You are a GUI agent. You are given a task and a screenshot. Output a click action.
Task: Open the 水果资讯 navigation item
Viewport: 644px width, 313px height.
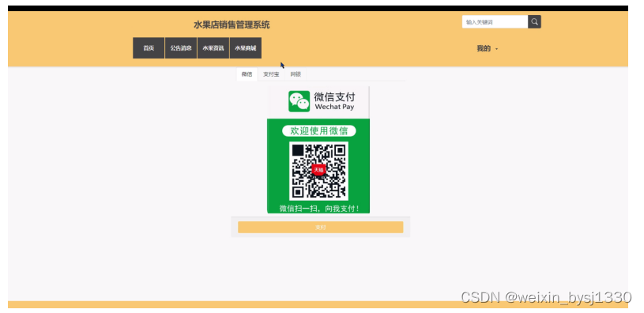(x=213, y=48)
